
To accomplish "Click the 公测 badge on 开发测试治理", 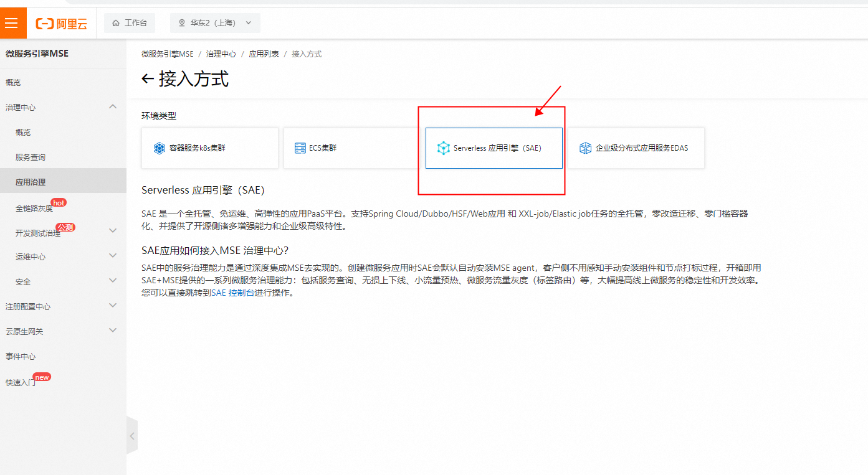I will click(x=65, y=227).
